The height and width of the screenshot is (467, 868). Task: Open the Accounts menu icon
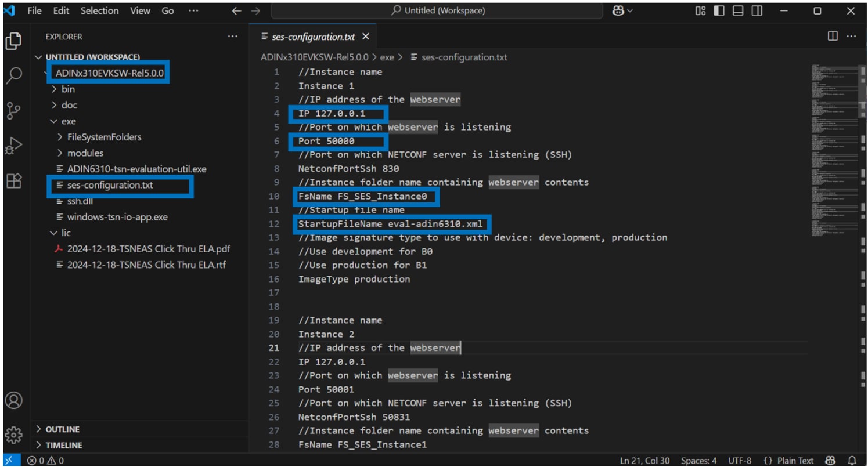(13, 400)
